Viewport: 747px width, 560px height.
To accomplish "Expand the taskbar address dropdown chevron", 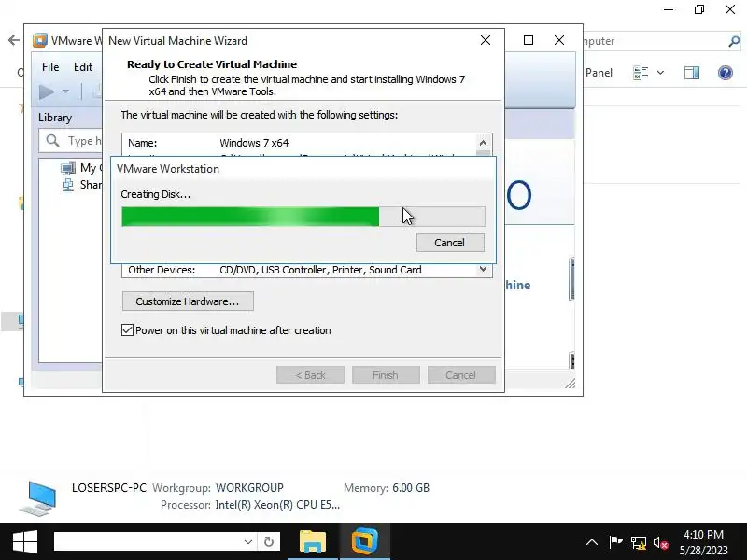I will tap(248, 542).
